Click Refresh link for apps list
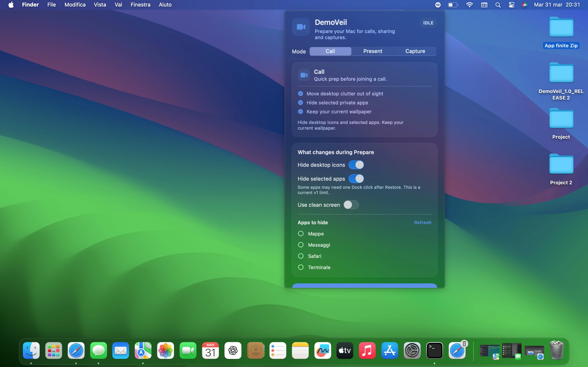The height and width of the screenshot is (367, 588). pyautogui.click(x=423, y=222)
